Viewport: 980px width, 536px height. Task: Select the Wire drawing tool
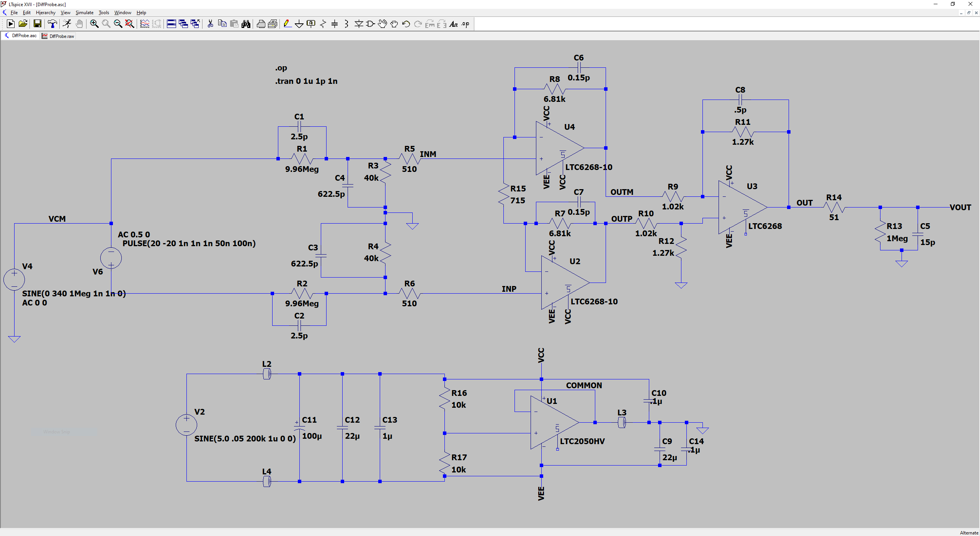286,24
